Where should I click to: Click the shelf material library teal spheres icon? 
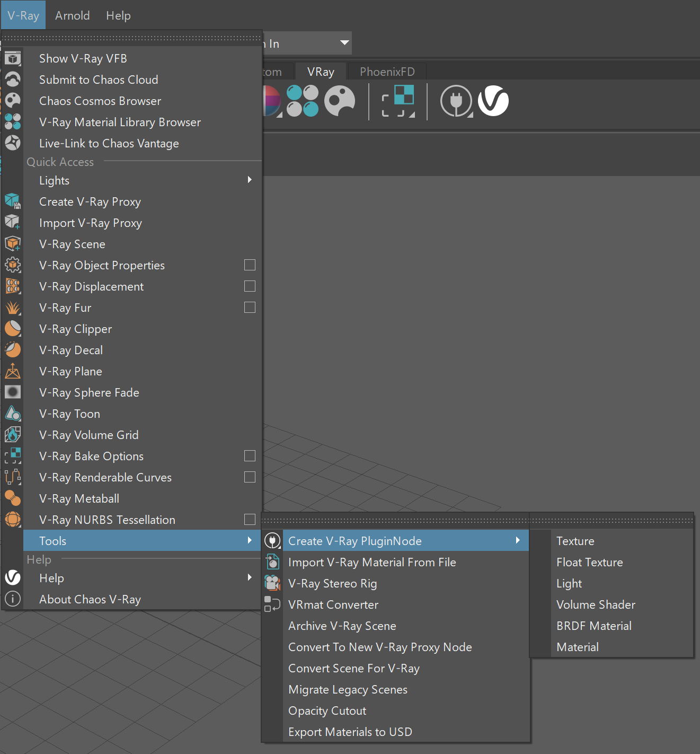pyautogui.click(x=303, y=101)
